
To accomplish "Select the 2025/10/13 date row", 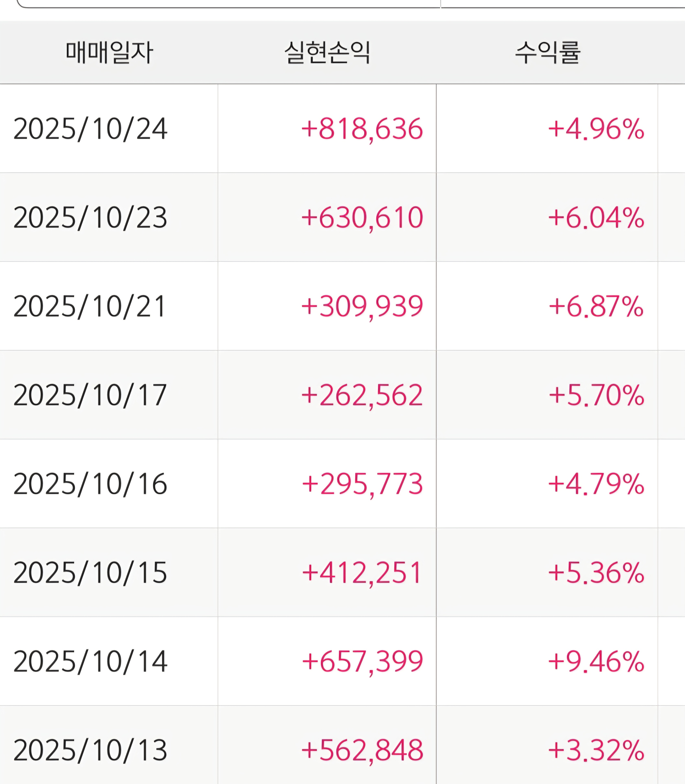I will click(90, 750).
